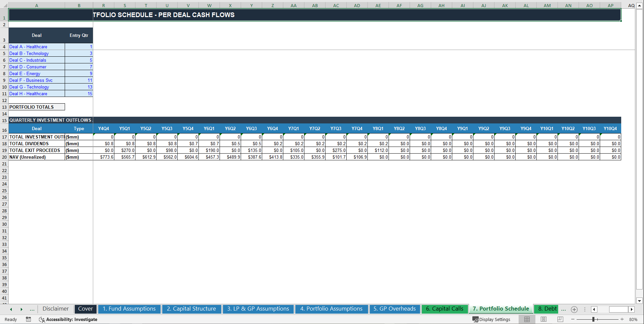The image size is (644, 324).
Task: Select the Page Break Preview icon
Action: click(x=560, y=319)
